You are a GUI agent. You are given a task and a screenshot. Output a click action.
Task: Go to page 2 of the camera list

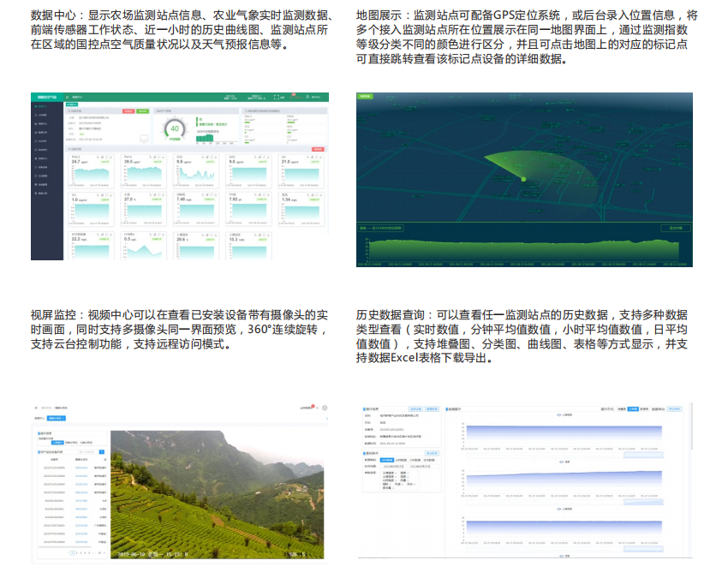point(76,553)
